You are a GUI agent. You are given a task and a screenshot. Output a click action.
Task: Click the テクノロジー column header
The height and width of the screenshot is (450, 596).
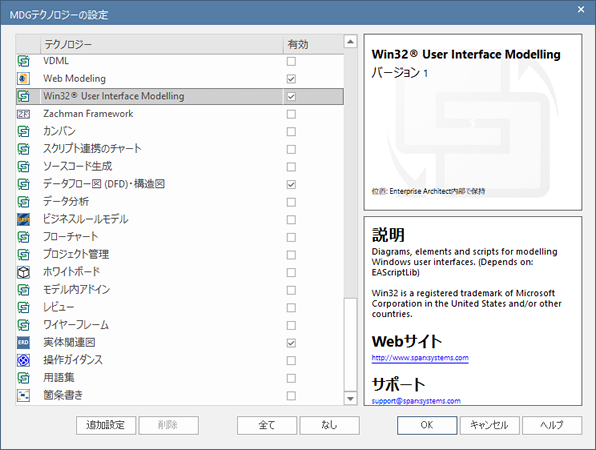[162, 44]
